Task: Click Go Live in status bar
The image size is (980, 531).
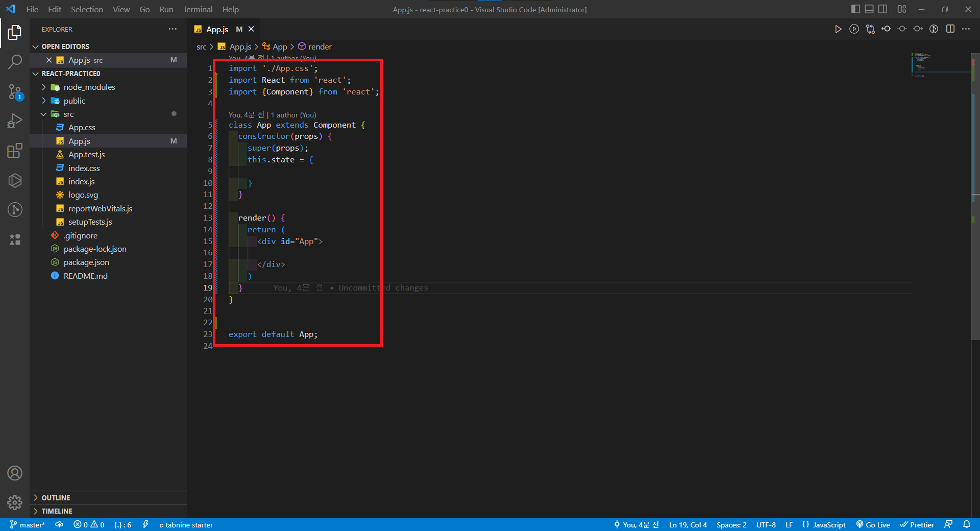Action: click(873, 525)
